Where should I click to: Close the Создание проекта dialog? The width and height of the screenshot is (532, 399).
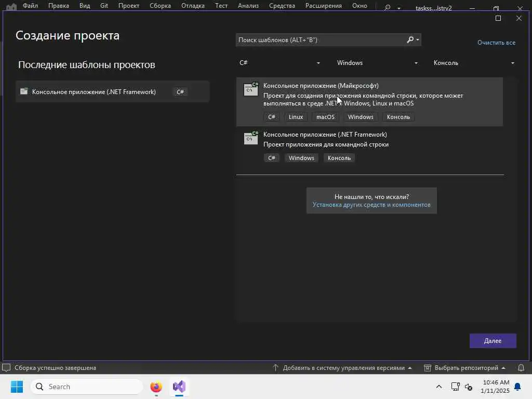click(x=519, y=18)
